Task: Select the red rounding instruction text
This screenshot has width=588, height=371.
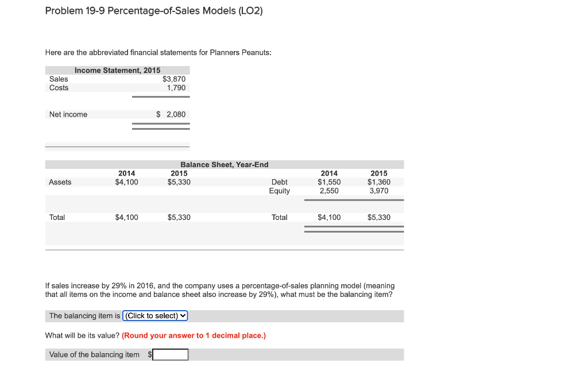Action: 193,335
